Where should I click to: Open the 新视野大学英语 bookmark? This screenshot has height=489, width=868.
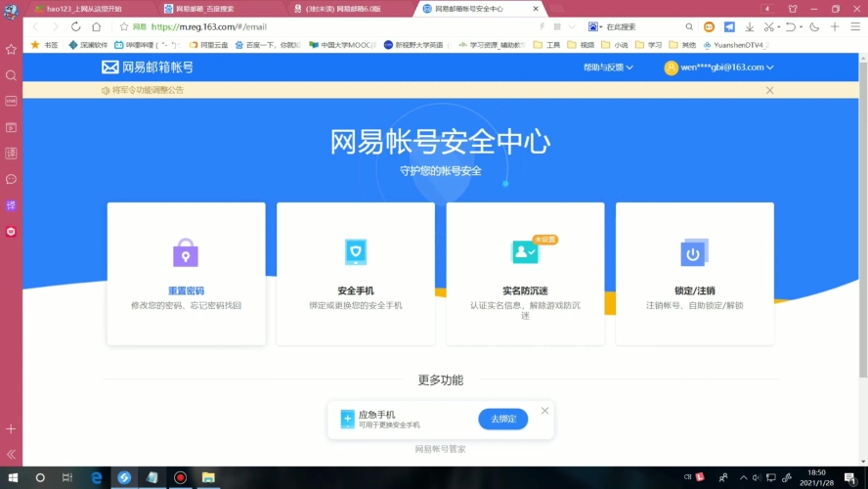pyautogui.click(x=416, y=45)
